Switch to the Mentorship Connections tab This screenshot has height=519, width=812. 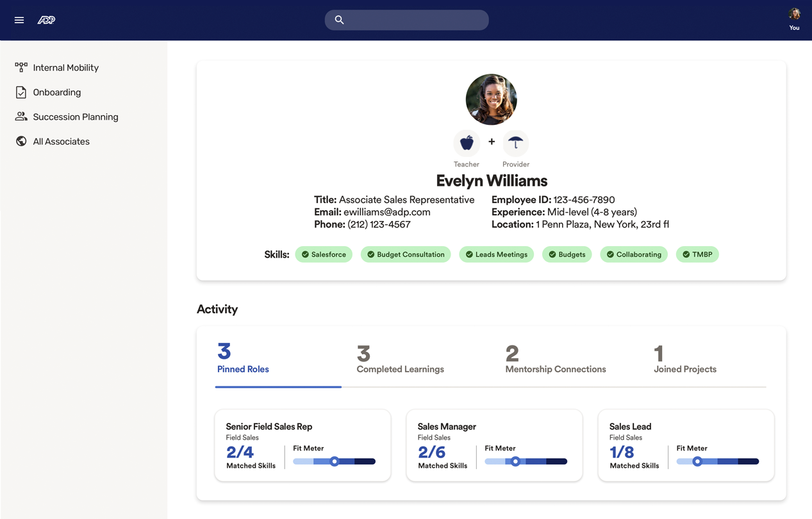click(555, 360)
